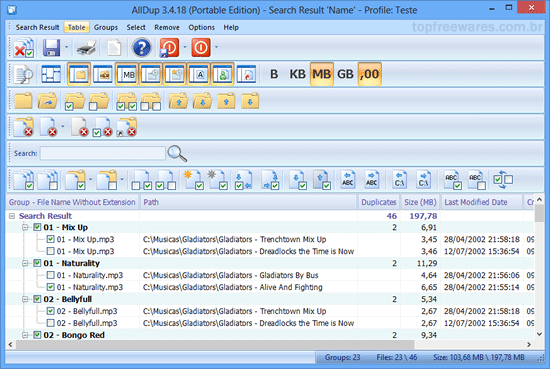Click the horizontal scrollbar thumb

point(215,344)
